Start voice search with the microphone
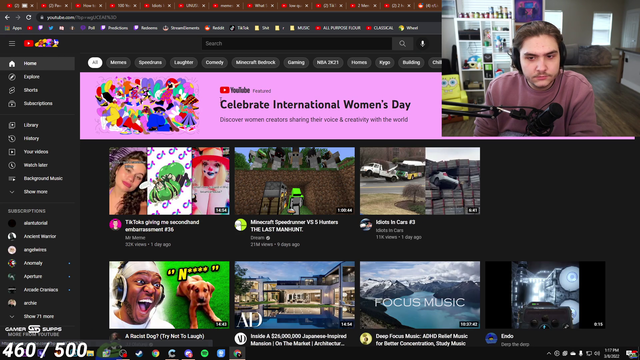The width and height of the screenshot is (640, 360). (422, 44)
